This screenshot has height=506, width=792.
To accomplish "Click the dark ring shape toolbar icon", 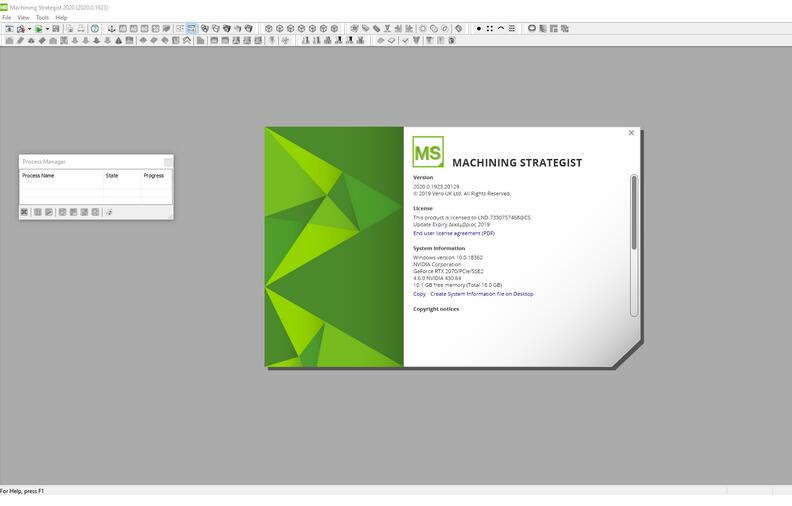I will click(x=531, y=29).
